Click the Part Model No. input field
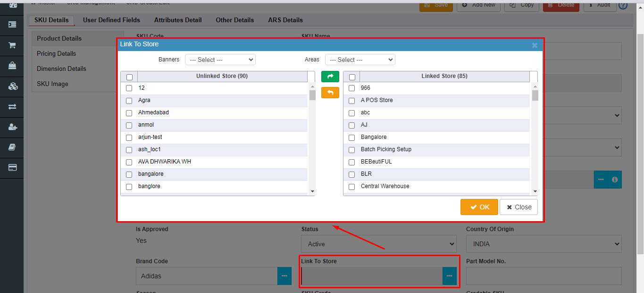The width and height of the screenshot is (644, 293). pyautogui.click(x=544, y=276)
